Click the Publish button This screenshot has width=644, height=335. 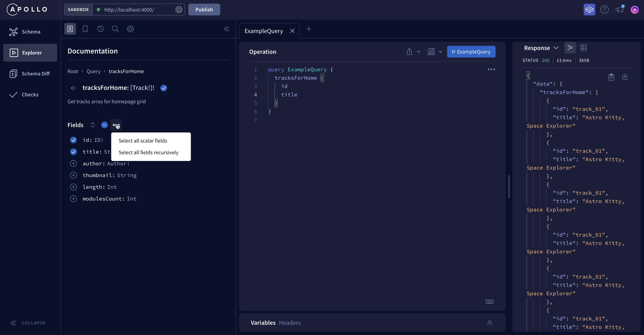pyautogui.click(x=204, y=9)
